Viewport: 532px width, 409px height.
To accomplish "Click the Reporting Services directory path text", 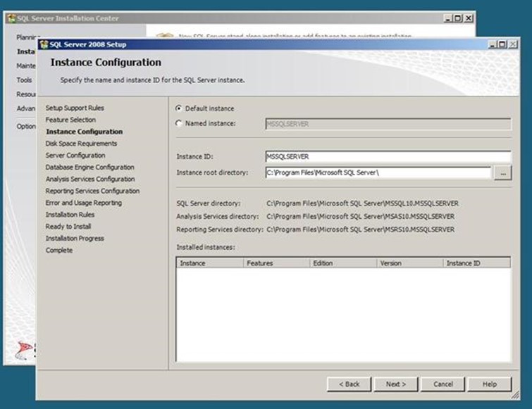I will coord(360,229).
